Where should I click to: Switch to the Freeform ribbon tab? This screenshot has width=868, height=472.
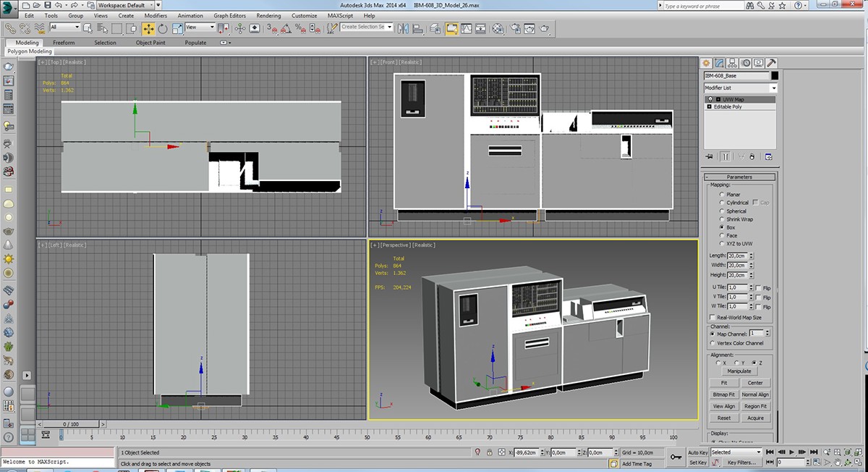(64, 43)
